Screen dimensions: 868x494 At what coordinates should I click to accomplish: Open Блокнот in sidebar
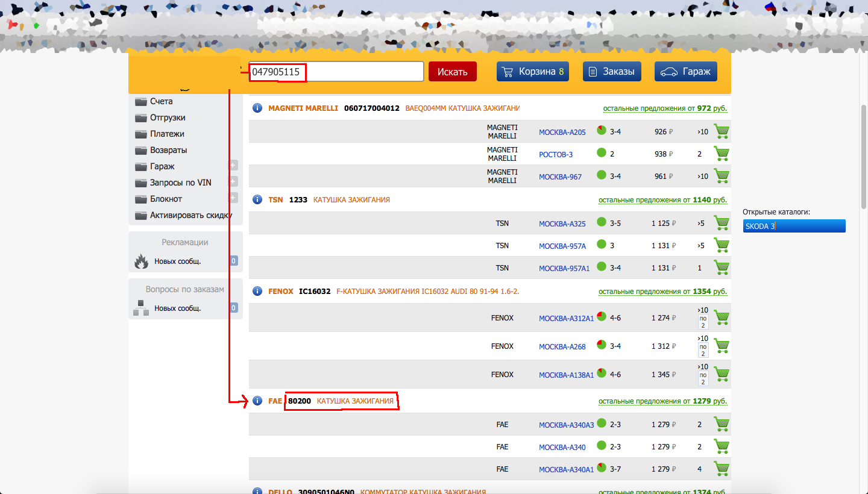tap(166, 199)
